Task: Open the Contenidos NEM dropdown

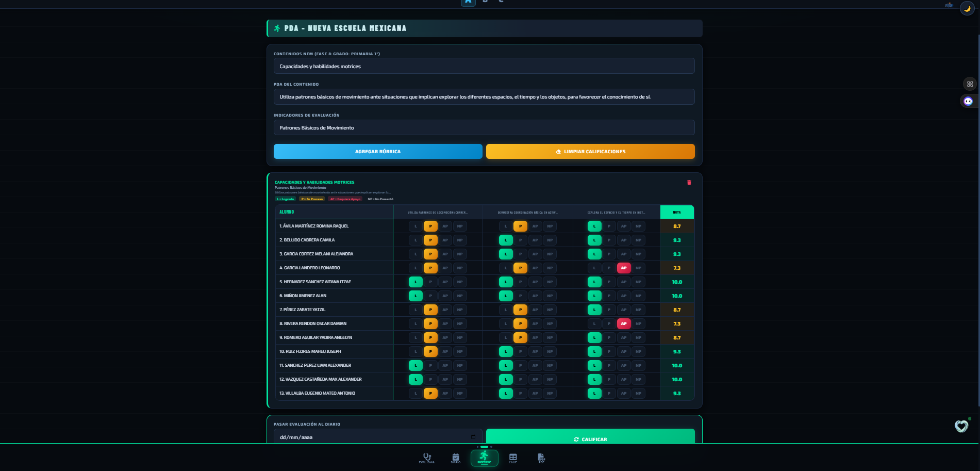Action: [484, 66]
